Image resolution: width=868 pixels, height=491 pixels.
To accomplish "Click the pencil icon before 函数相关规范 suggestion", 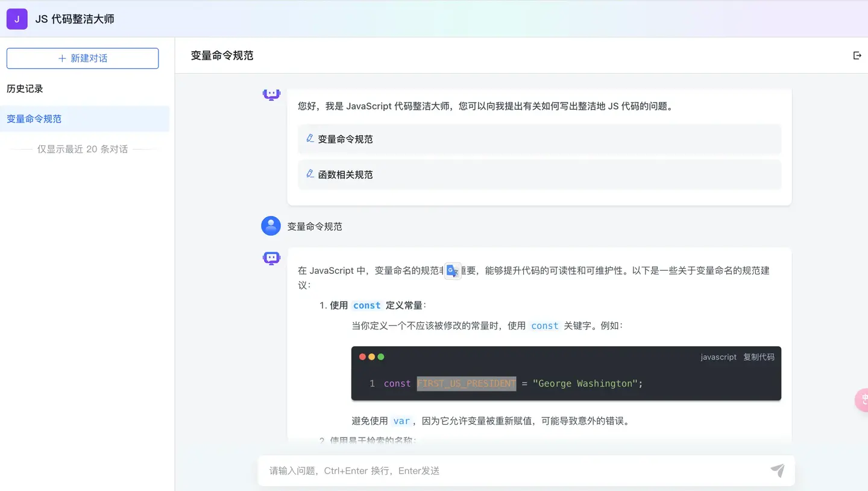I will point(309,175).
